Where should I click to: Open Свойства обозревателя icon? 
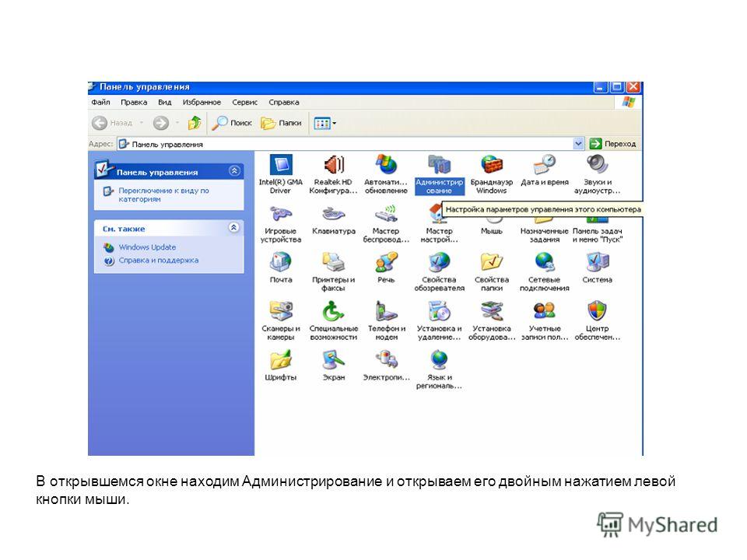pos(439,271)
